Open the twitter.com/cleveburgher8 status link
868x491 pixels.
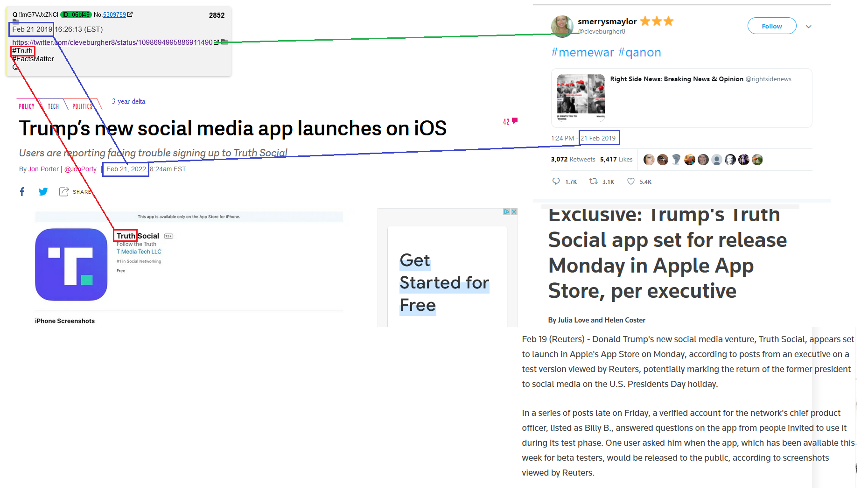[112, 42]
